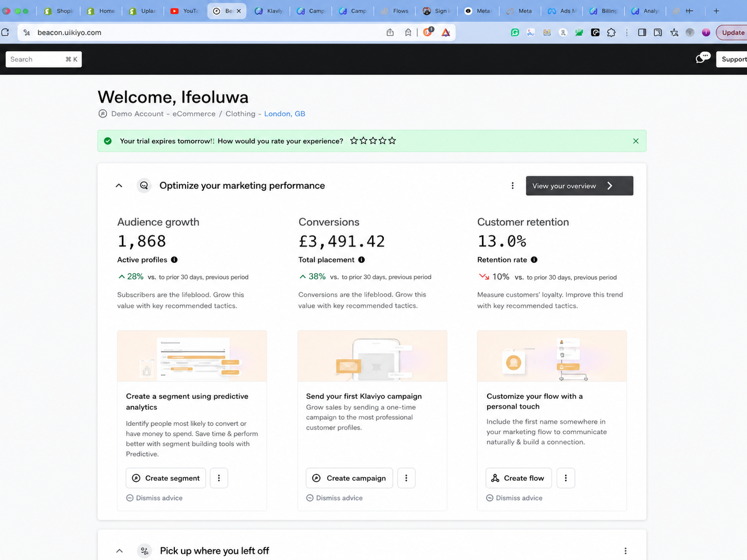Open the three-dot menu beside Create campaign
747x560 pixels.
tap(406, 478)
